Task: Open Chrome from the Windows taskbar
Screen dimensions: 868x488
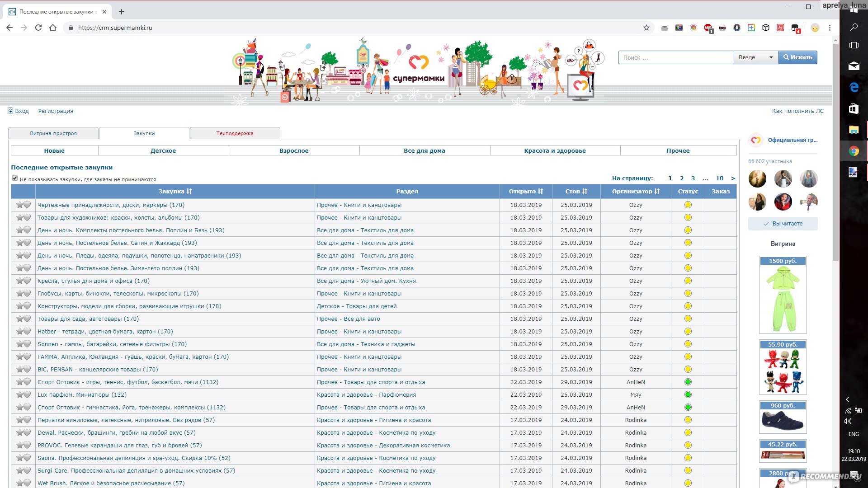Action: (x=854, y=151)
